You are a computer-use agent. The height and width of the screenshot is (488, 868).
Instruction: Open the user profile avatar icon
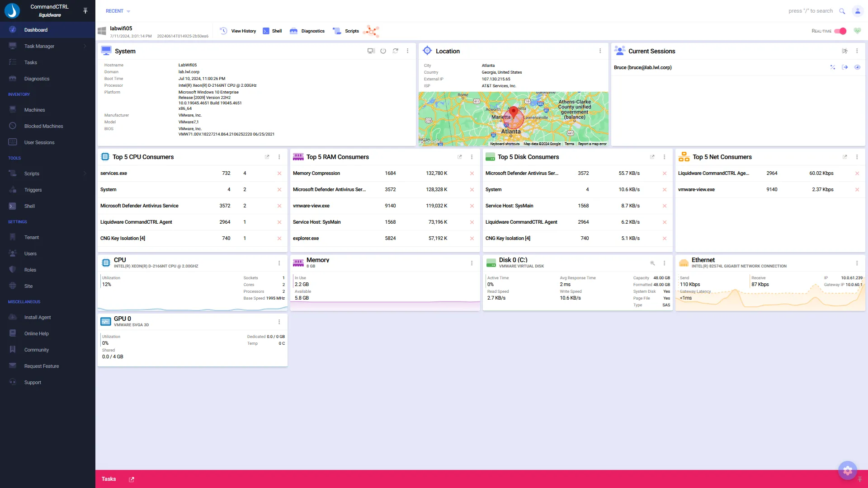coord(857,11)
